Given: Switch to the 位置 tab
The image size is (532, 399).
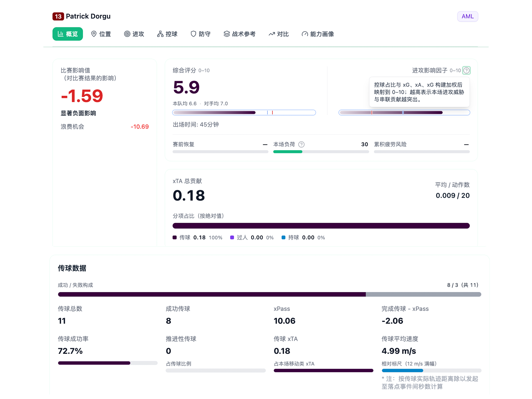Looking at the screenshot, I should tap(101, 34).
